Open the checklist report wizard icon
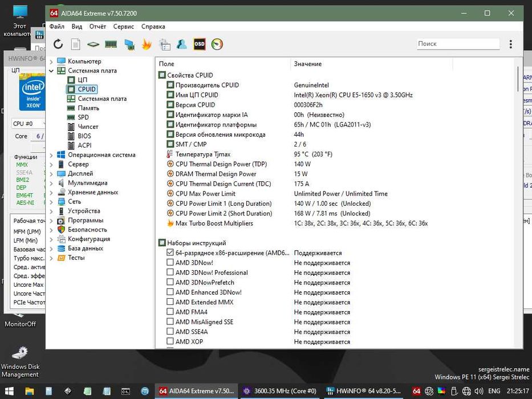The width and height of the screenshot is (532, 399). 165,44
